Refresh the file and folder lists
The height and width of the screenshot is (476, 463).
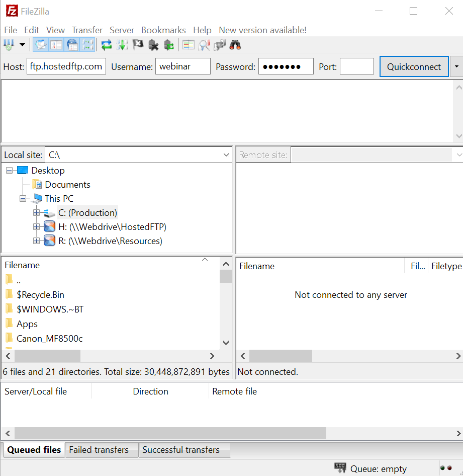[x=106, y=44]
